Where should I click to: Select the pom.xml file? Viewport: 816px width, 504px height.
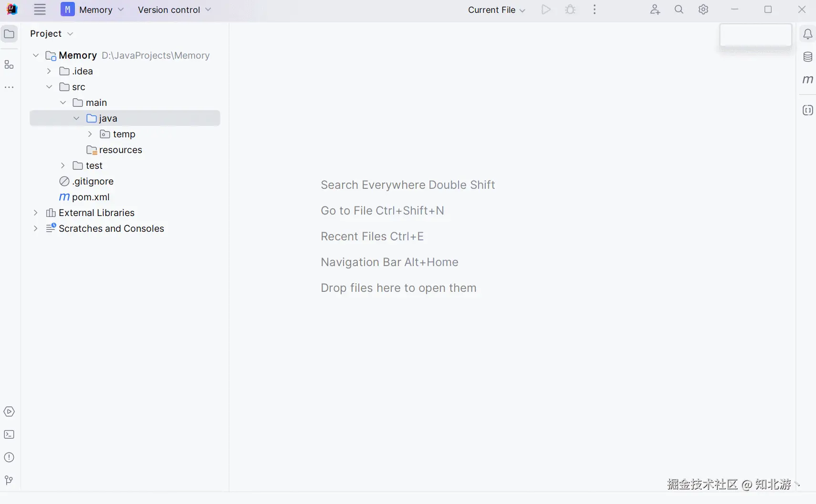pos(125,197)
